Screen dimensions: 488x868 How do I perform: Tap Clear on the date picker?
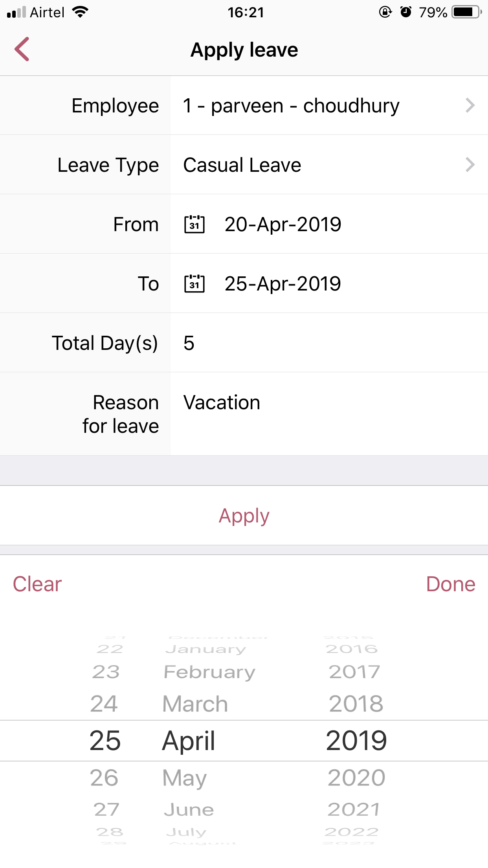click(37, 584)
